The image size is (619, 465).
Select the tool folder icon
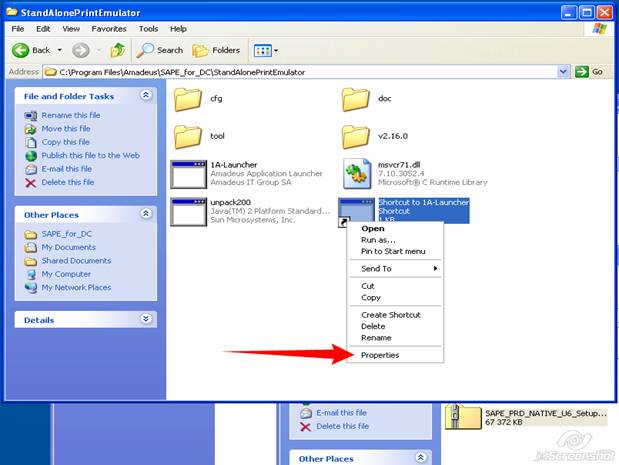[x=188, y=137]
